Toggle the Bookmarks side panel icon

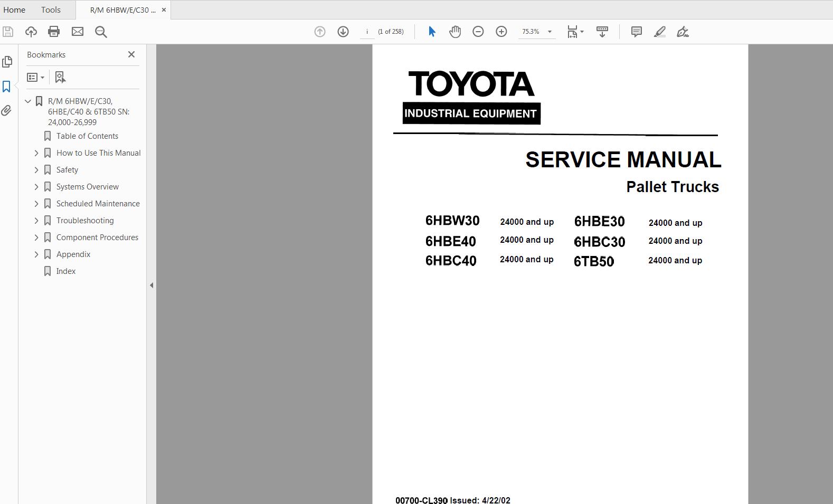7,87
